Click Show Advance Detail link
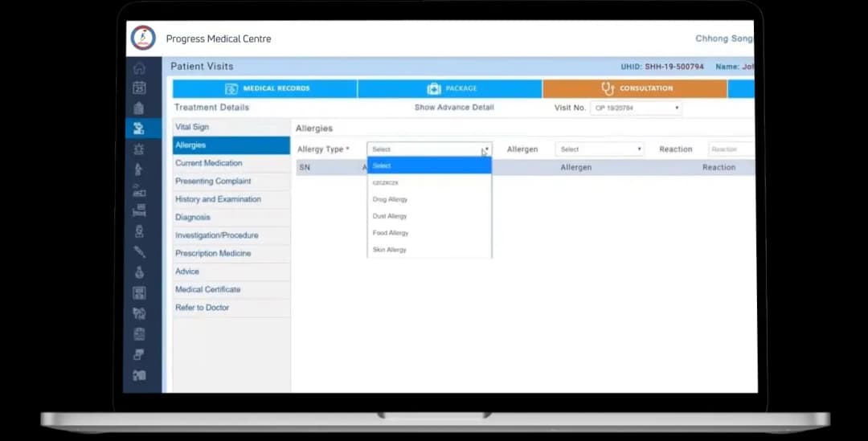The image size is (868, 441). click(454, 108)
